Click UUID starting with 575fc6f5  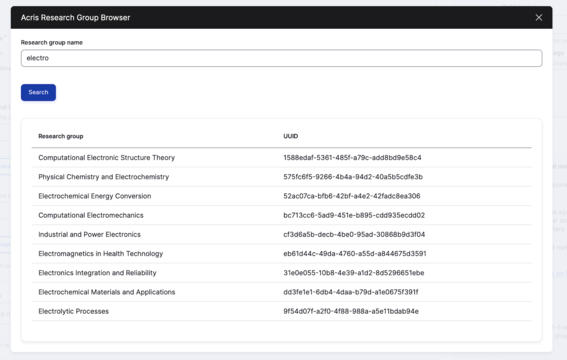pos(353,177)
